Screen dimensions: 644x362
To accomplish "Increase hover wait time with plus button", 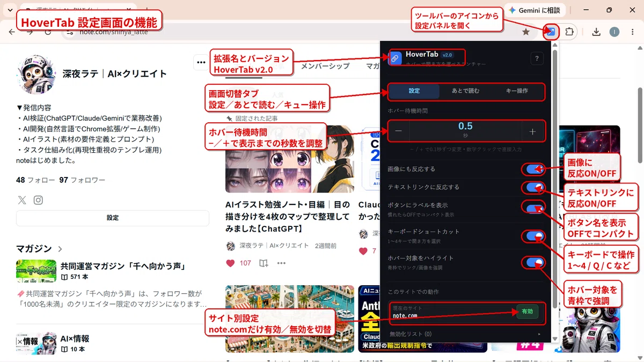I will point(533,131).
